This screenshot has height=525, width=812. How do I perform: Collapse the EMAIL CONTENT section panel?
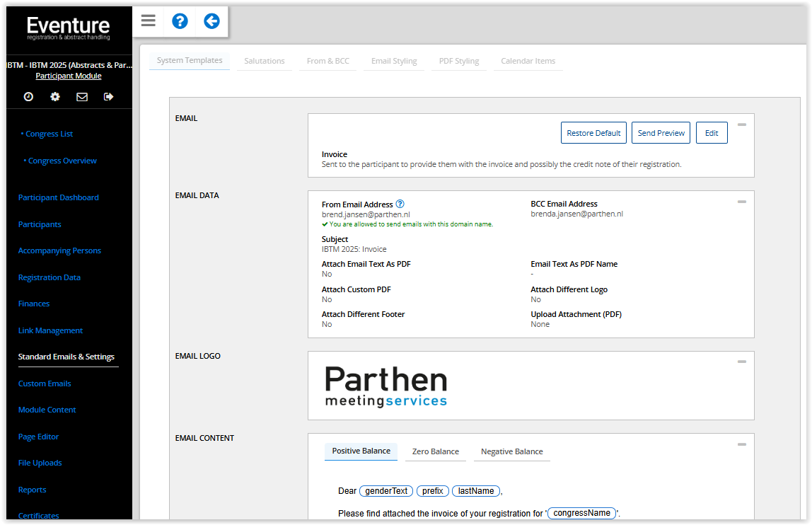click(x=741, y=444)
